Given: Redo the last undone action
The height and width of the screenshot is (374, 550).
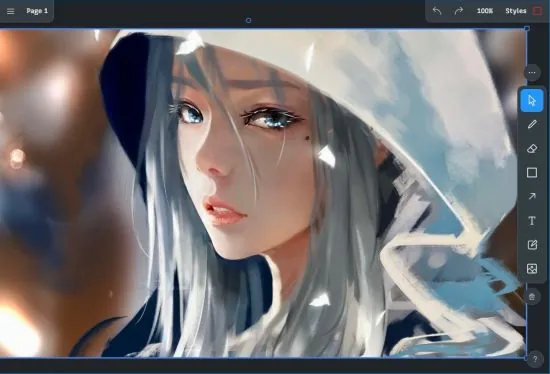Looking at the screenshot, I should tap(458, 11).
